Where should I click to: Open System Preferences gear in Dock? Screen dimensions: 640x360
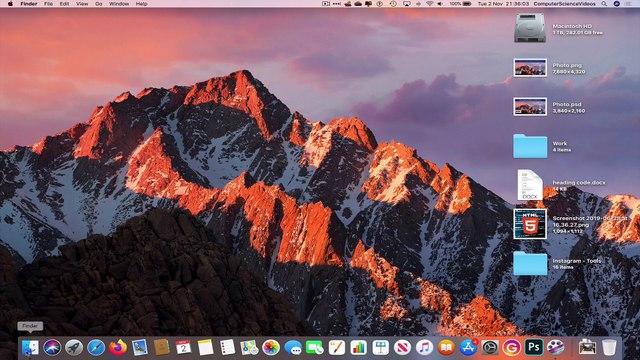tap(490, 348)
